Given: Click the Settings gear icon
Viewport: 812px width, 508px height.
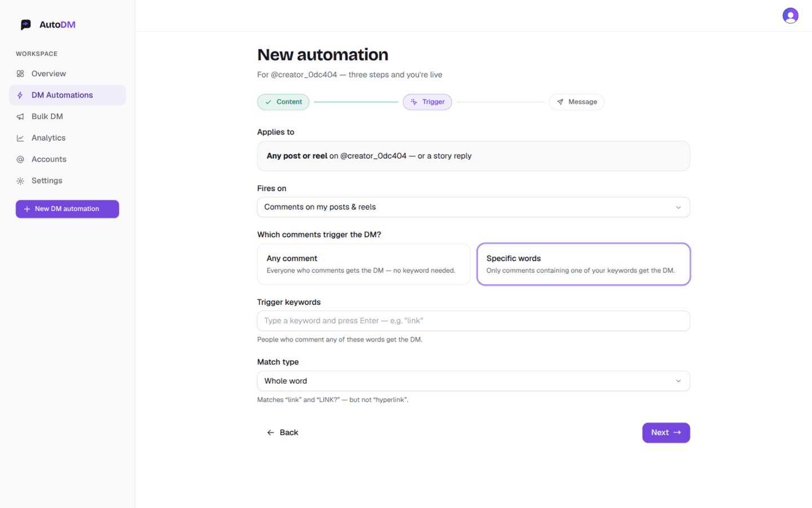Looking at the screenshot, I should pos(20,181).
